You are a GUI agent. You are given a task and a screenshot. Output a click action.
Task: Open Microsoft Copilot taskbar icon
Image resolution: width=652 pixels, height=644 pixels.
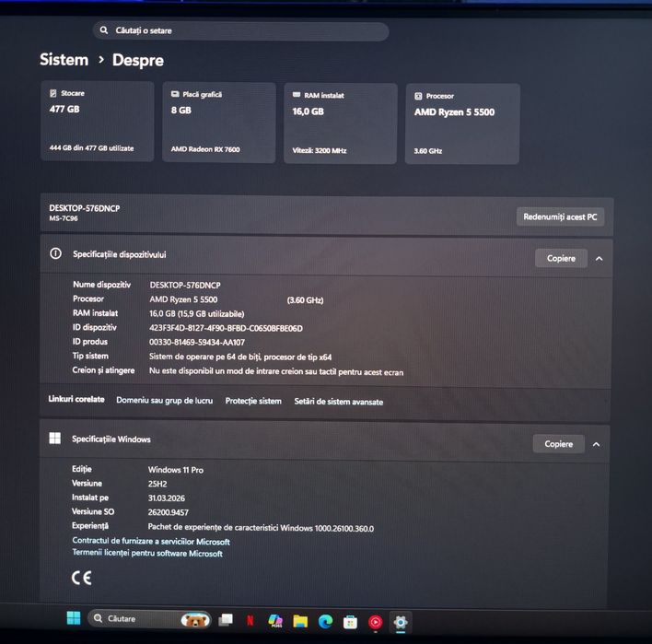tap(274, 621)
